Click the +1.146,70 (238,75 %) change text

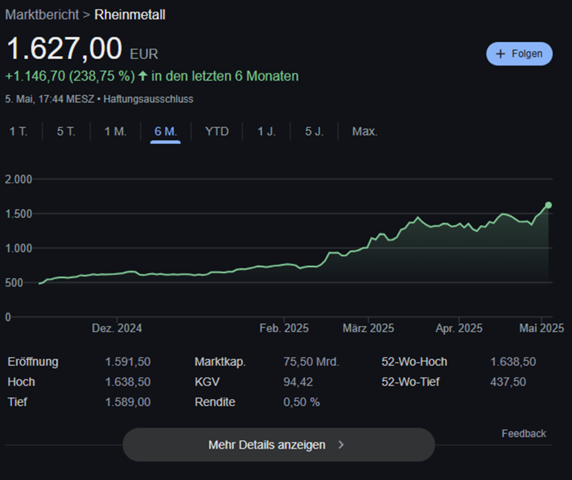pyautogui.click(x=70, y=76)
